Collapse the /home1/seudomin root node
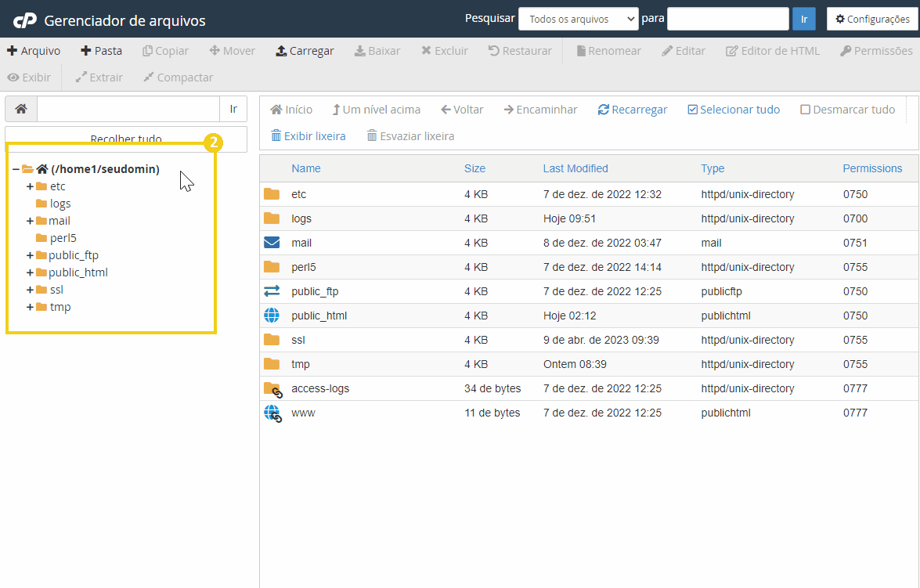920x588 pixels. (x=16, y=169)
